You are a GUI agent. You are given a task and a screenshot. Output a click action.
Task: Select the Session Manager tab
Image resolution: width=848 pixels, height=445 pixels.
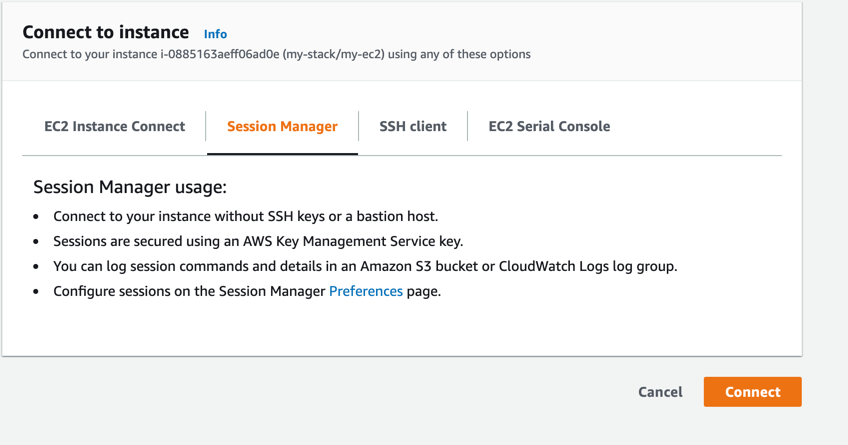[282, 126]
